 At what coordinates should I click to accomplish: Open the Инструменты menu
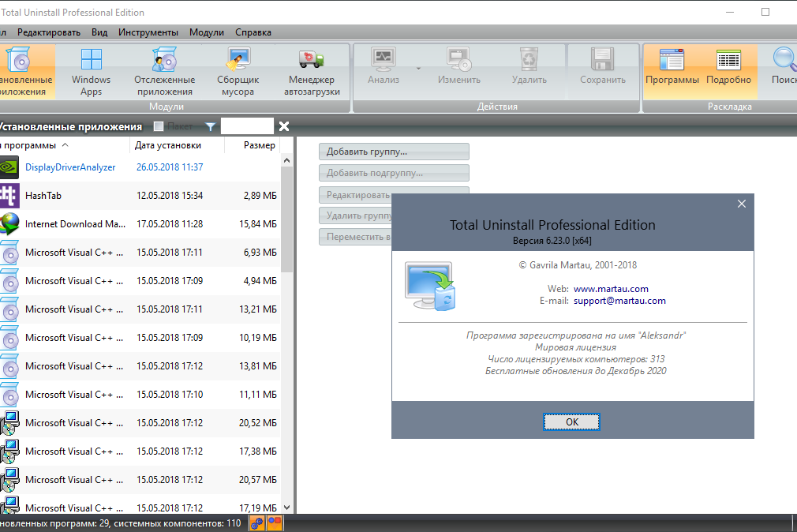click(x=148, y=32)
